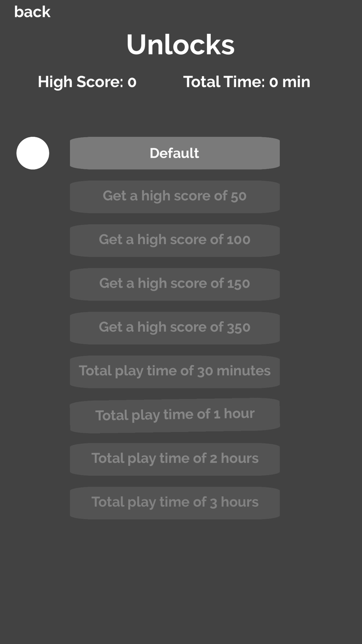Select 'Total play time of 1 hour'
Image resolution: width=362 pixels, height=644 pixels.
point(174,415)
